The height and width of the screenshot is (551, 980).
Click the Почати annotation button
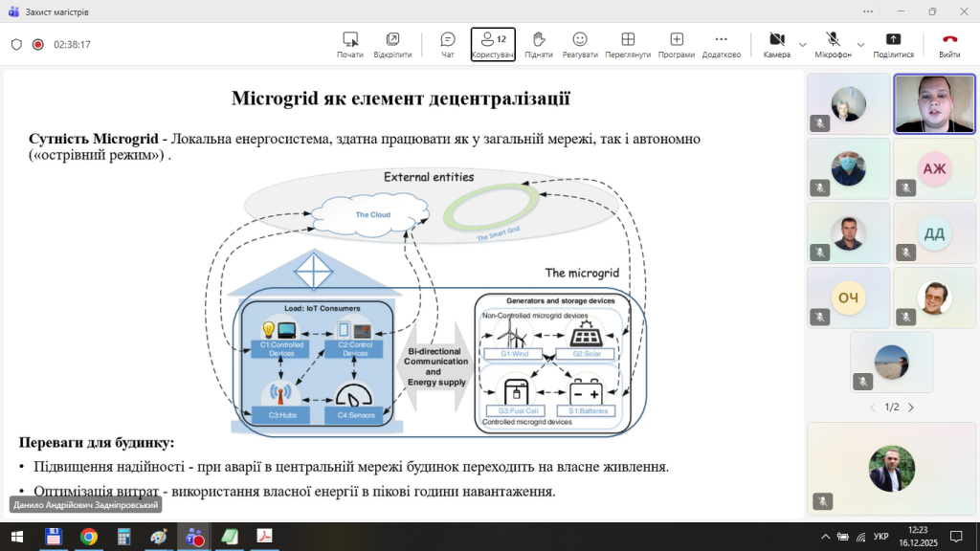[x=350, y=44]
